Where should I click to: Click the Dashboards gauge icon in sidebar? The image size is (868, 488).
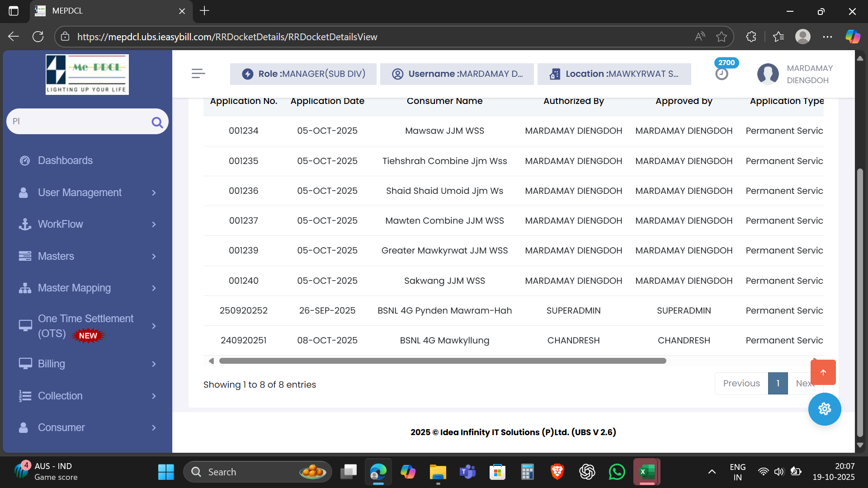[x=25, y=160]
